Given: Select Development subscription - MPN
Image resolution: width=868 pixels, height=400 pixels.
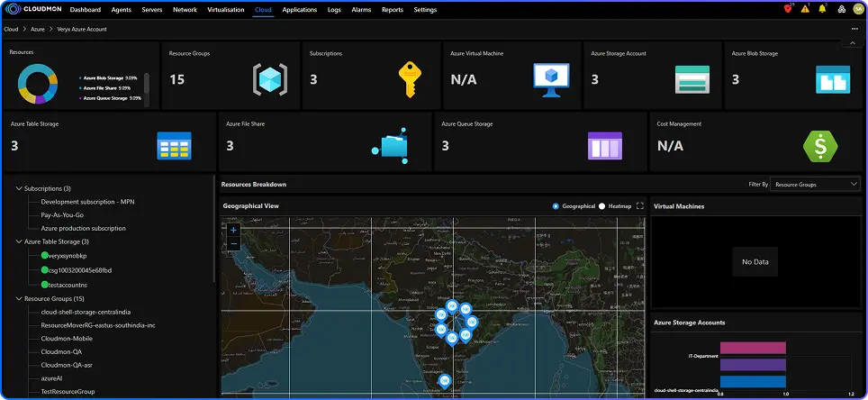Looking at the screenshot, I should pyautogui.click(x=87, y=202).
